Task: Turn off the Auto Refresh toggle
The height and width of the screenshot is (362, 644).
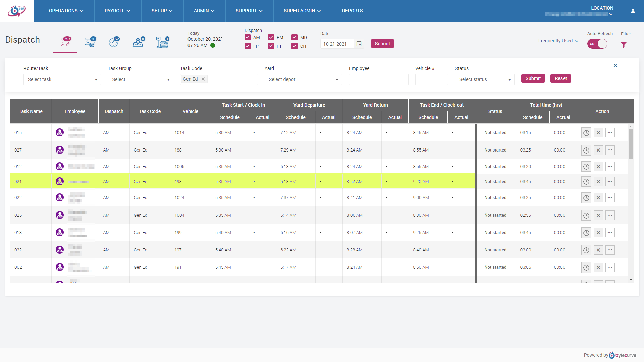Action: click(597, 44)
